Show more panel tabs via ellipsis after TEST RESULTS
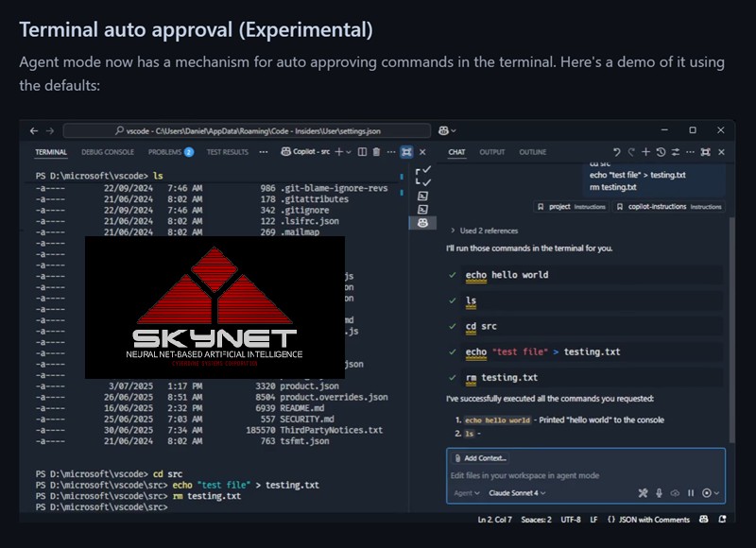Screen dimensions: 756x548 (x=264, y=152)
